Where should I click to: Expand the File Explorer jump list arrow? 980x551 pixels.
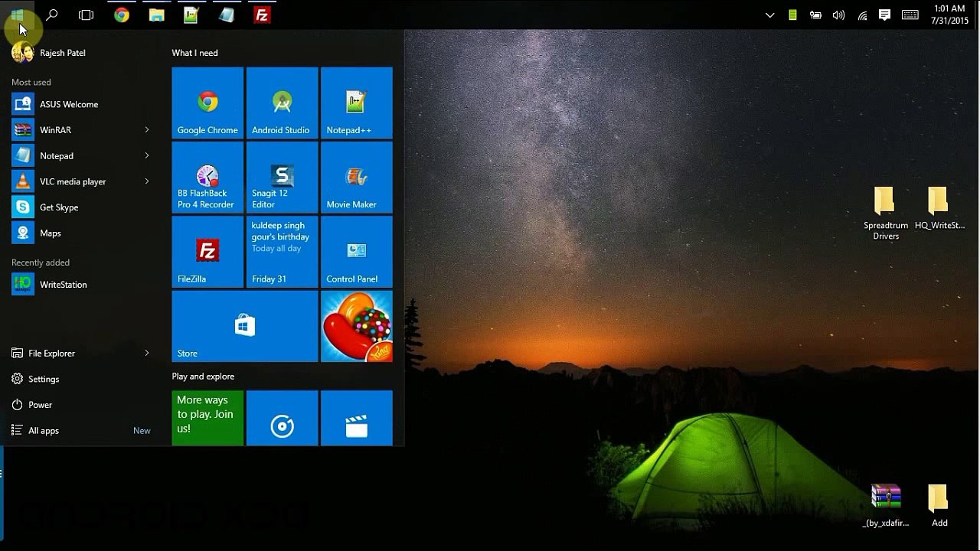click(x=146, y=354)
